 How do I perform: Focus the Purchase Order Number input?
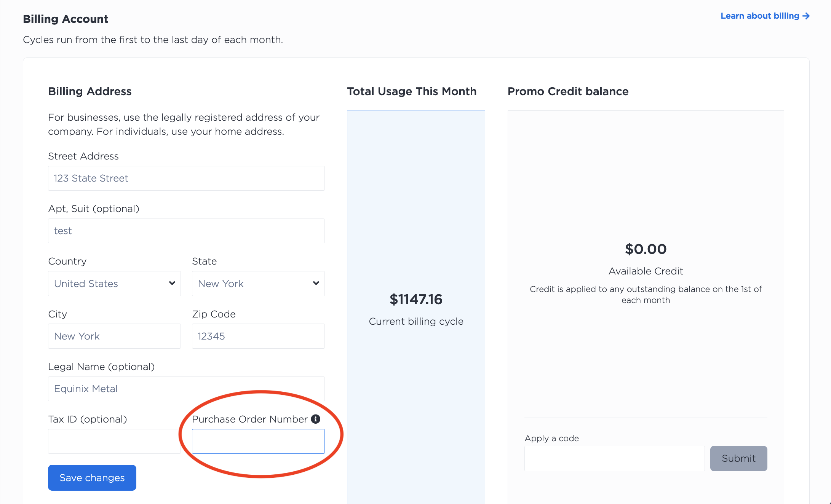[258, 441]
